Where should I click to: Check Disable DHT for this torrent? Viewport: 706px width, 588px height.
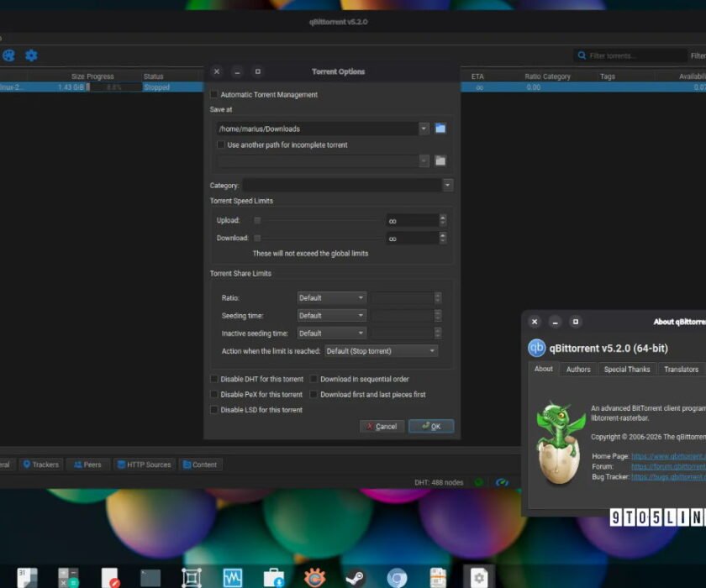pyautogui.click(x=213, y=379)
